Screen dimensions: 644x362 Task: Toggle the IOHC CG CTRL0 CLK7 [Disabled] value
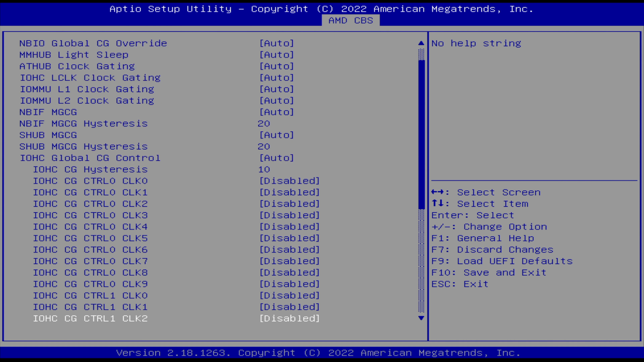click(289, 261)
